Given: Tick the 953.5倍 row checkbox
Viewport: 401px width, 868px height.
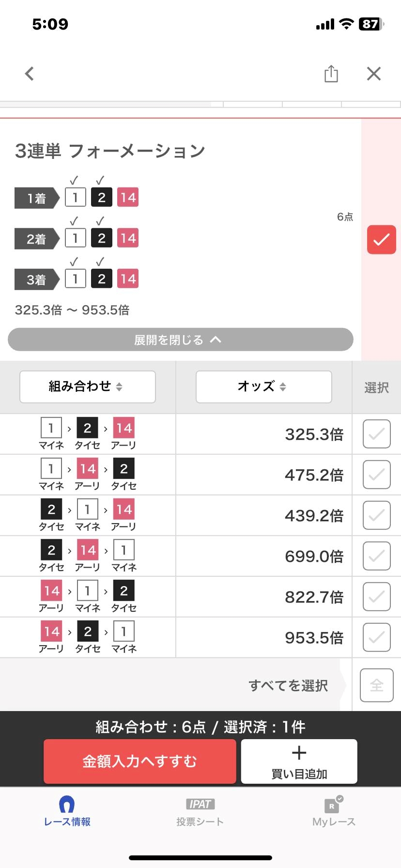Looking at the screenshot, I should 376,637.
